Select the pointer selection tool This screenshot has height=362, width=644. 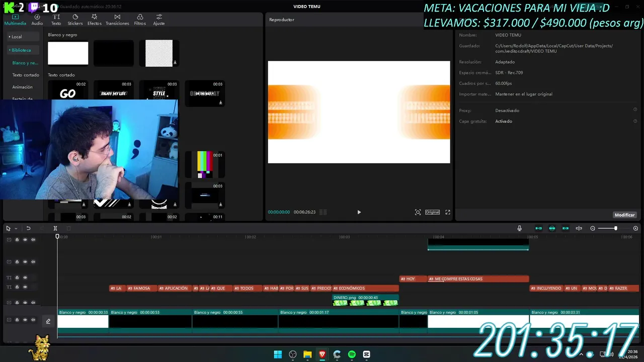[x=8, y=228]
